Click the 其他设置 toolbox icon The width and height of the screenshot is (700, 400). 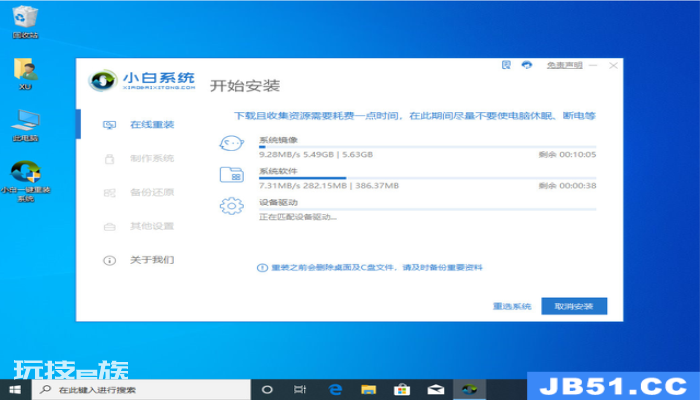[109, 227]
